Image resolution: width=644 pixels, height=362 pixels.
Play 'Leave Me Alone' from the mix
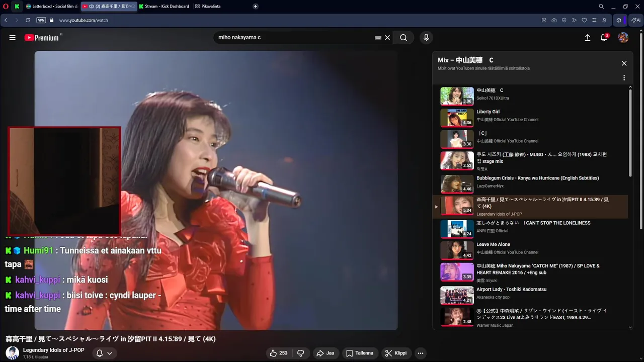point(530,250)
